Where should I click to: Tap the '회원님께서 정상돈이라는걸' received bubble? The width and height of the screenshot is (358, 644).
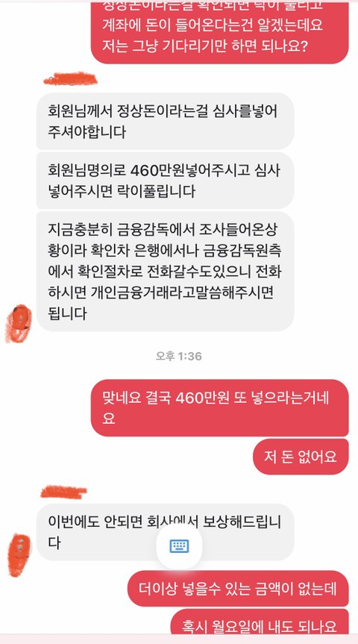coord(165,121)
